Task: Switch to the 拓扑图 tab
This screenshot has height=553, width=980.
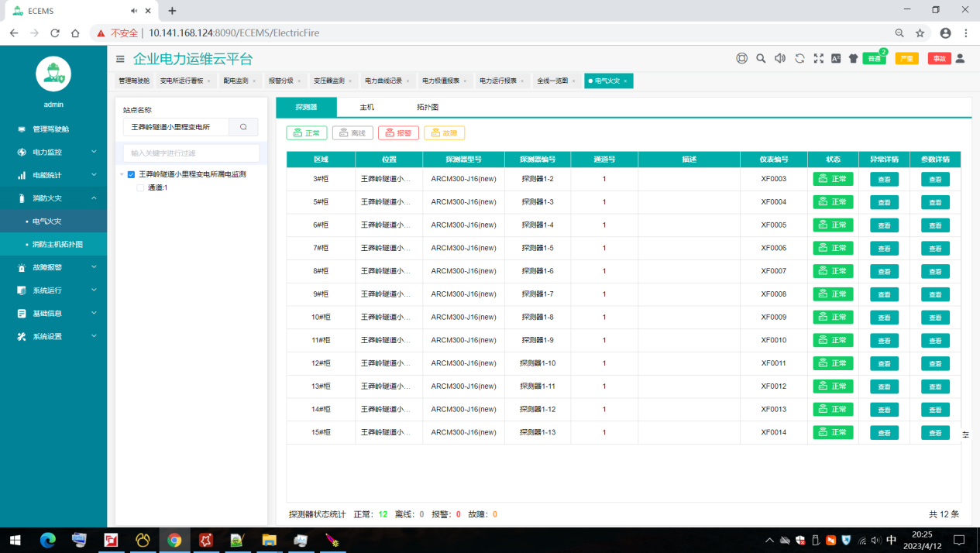Action: (x=428, y=107)
